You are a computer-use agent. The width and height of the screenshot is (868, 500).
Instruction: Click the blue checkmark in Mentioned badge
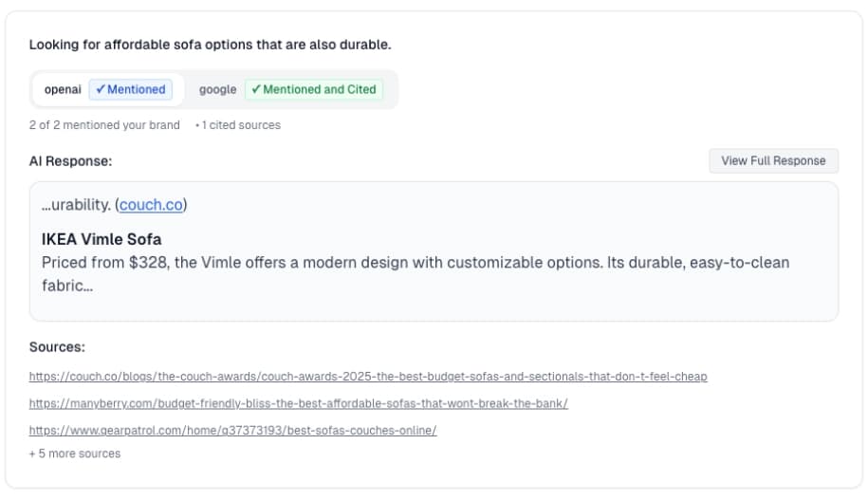tap(101, 89)
